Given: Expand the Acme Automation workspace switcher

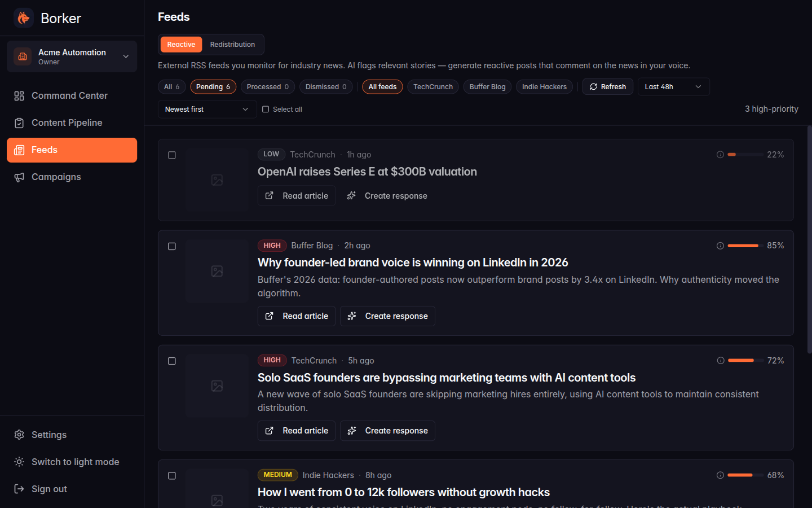Looking at the screenshot, I should [72, 56].
